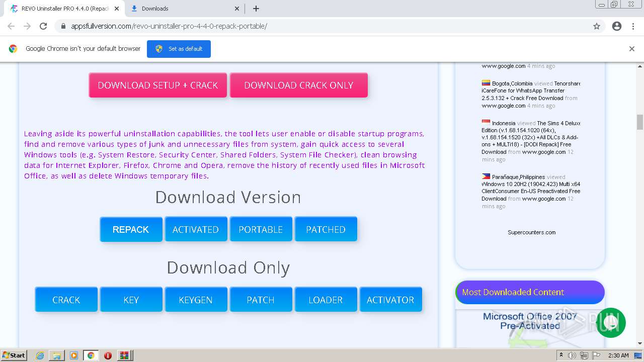Click DOWNLOAD SETUP + CRACK button

pos(158,85)
